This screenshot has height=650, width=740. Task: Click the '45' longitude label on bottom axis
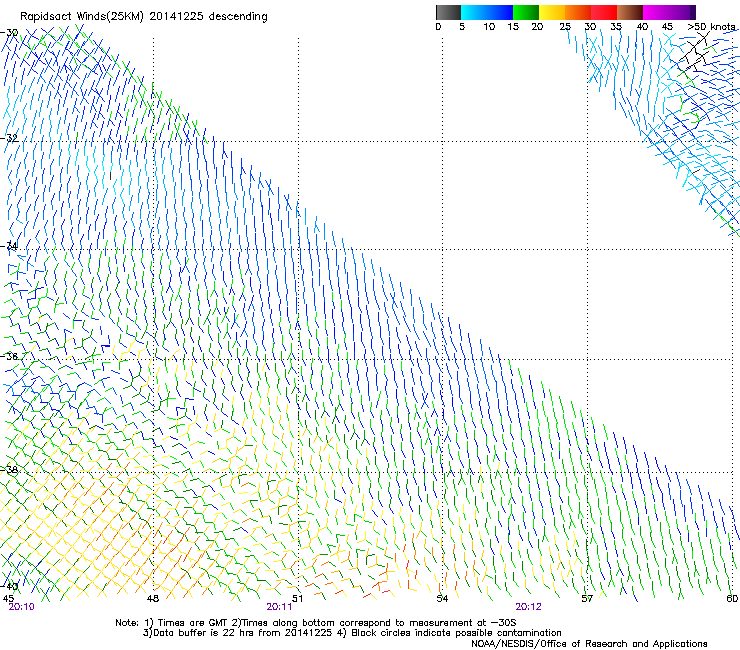click(8, 598)
